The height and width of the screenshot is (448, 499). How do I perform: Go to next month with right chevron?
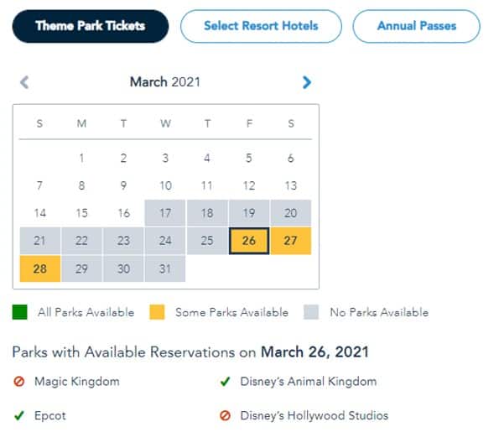306,82
